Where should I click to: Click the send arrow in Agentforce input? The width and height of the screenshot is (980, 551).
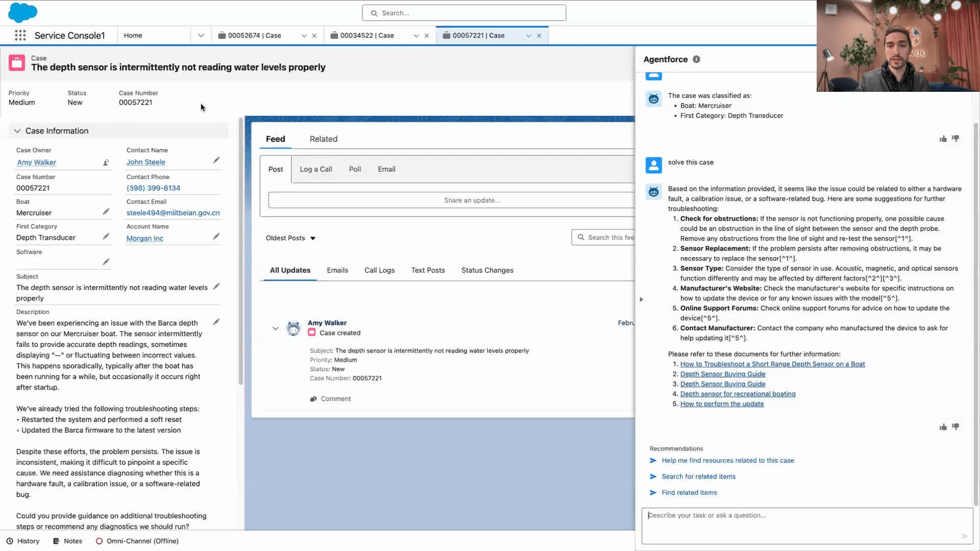964,536
